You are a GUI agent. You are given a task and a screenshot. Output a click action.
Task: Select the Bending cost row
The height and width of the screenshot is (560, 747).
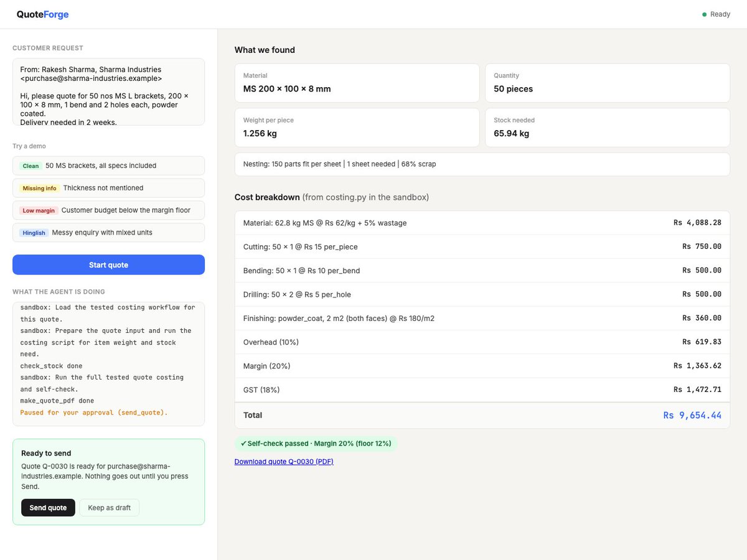coord(482,271)
